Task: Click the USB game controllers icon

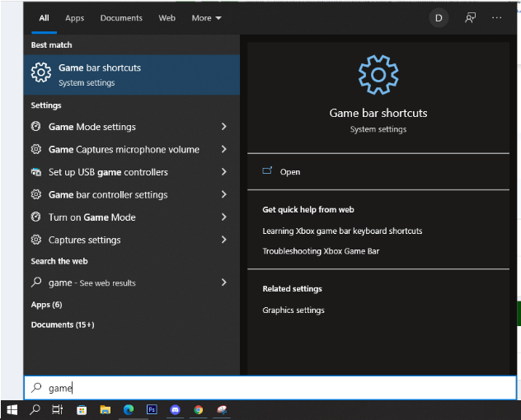Action: point(36,172)
